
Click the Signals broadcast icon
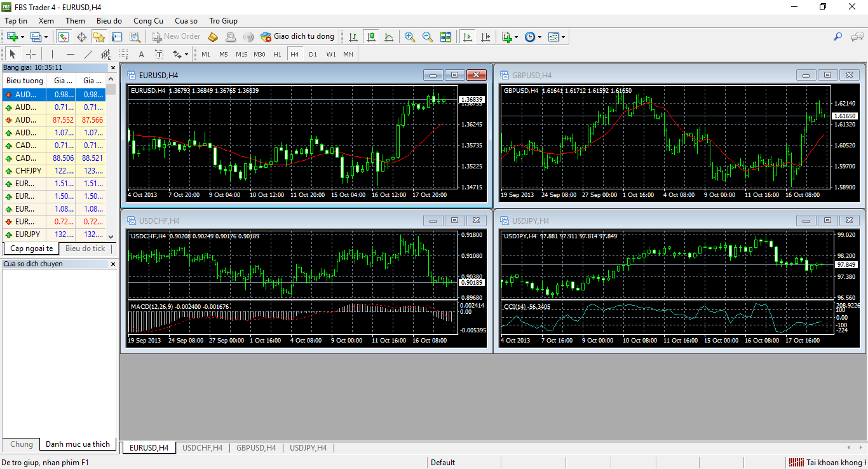click(x=248, y=37)
